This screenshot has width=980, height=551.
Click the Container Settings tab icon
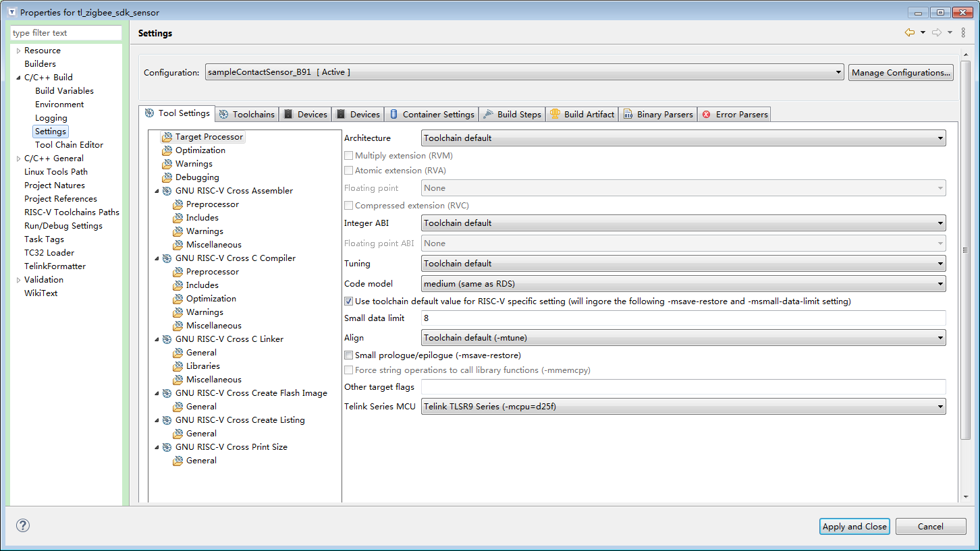pos(394,114)
